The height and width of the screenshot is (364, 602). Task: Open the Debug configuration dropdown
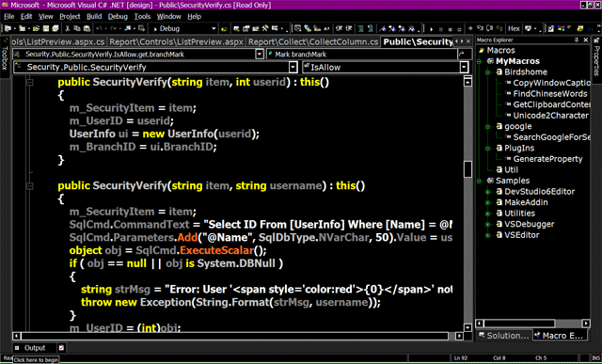point(214,28)
